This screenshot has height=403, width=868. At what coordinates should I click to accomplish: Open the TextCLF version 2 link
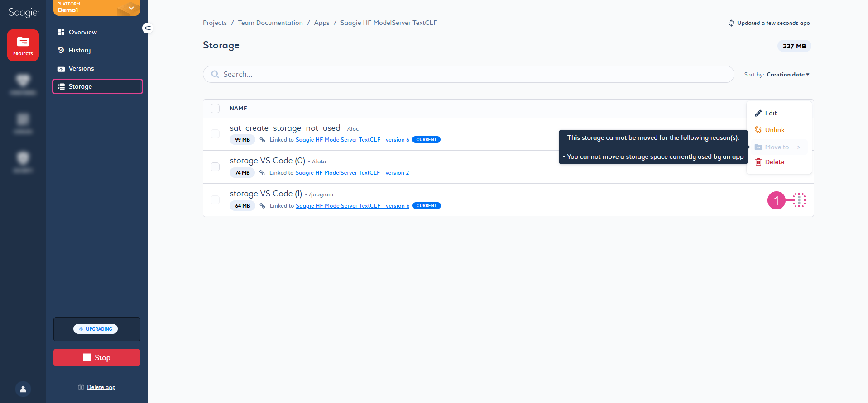click(x=352, y=173)
